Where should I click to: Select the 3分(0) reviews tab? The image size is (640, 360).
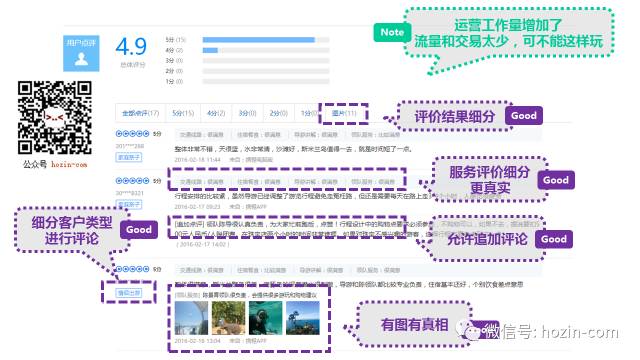(247, 113)
